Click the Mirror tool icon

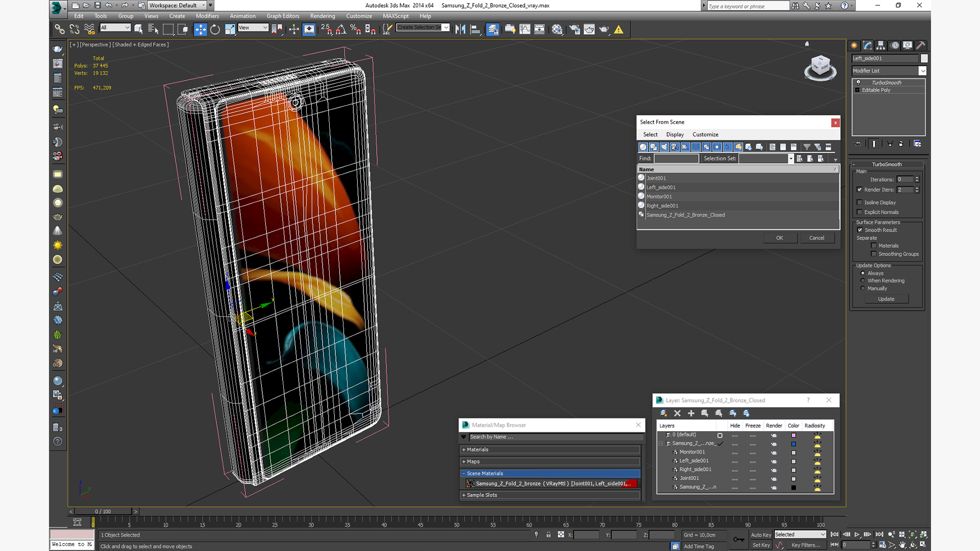click(460, 30)
